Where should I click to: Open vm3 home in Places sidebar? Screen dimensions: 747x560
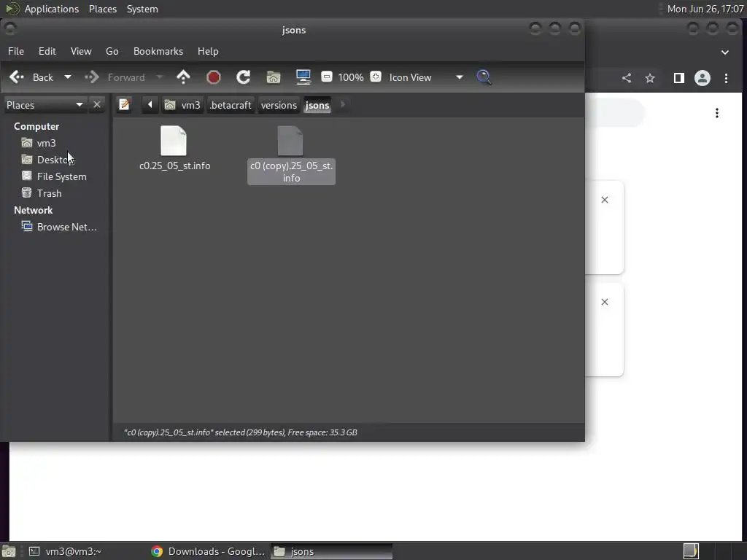pos(46,143)
